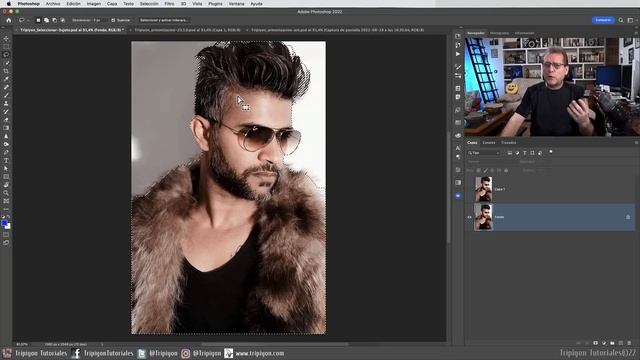This screenshot has width=640, height=360.
Task: Open the Ayuda menu
Action: coord(256,4)
